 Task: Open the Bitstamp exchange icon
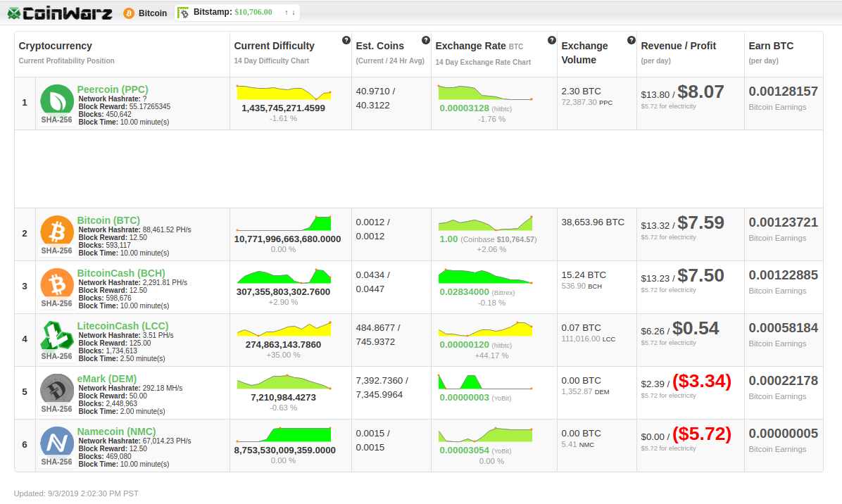click(x=183, y=13)
